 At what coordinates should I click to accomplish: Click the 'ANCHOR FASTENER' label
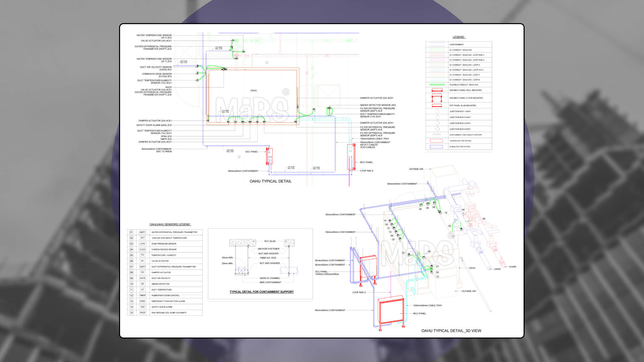(268, 249)
